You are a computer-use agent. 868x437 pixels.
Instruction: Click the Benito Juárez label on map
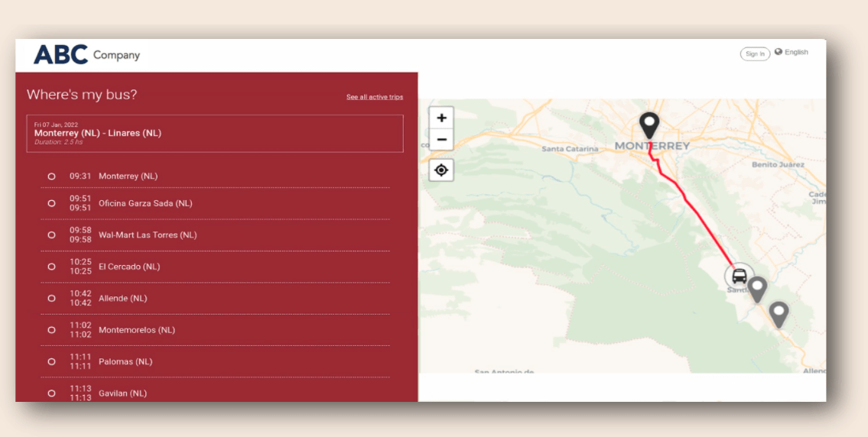click(779, 165)
